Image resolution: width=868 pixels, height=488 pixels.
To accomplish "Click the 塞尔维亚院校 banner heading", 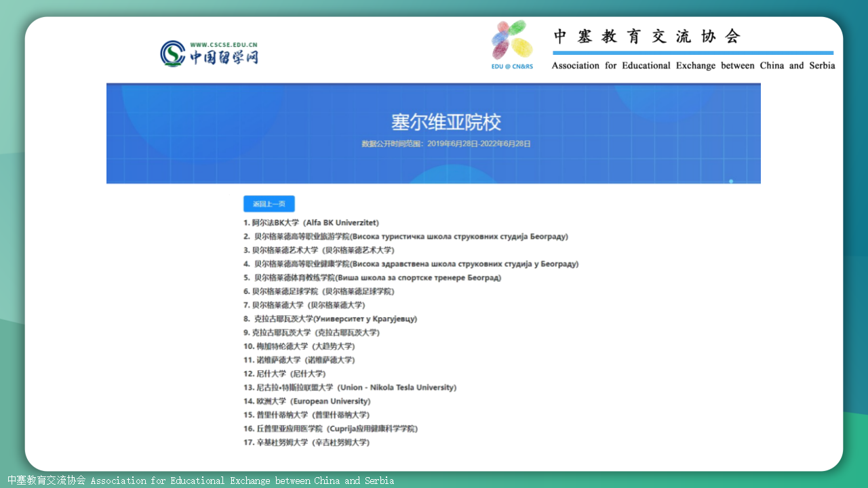I will point(446,123).
